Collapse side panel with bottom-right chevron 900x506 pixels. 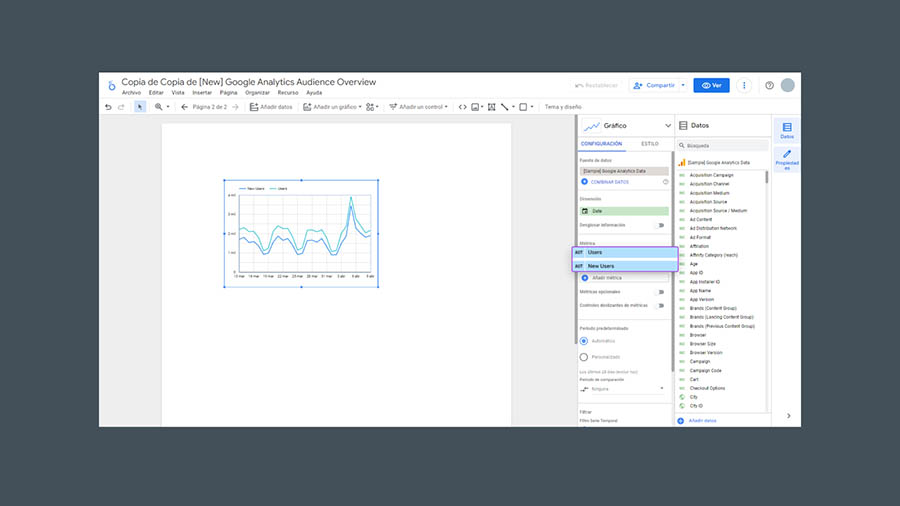(x=789, y=416)
